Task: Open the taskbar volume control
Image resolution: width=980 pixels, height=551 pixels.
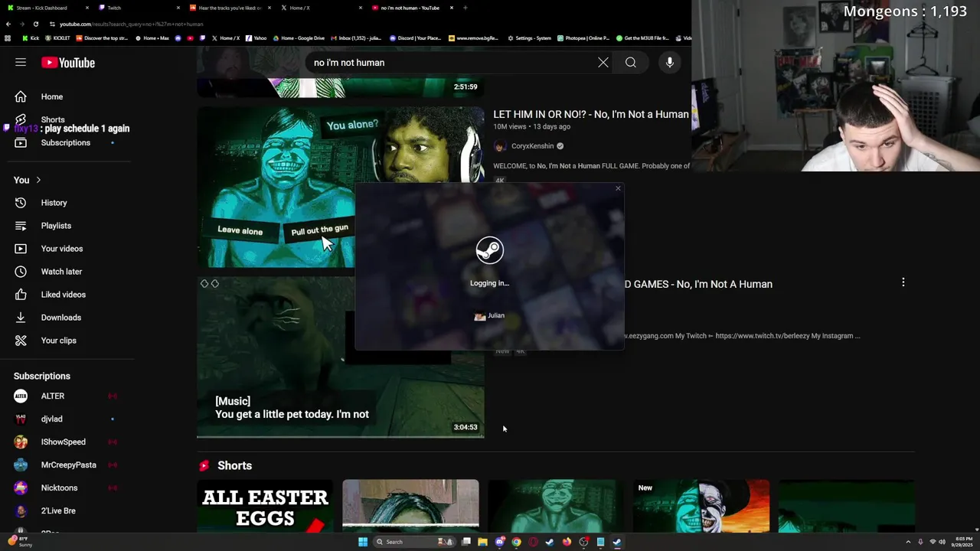Action: tap(942, 542)
